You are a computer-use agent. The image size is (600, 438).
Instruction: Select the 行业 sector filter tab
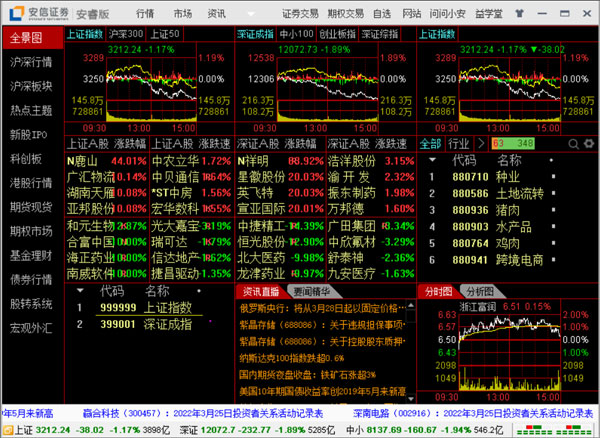[x=459, y=144]
